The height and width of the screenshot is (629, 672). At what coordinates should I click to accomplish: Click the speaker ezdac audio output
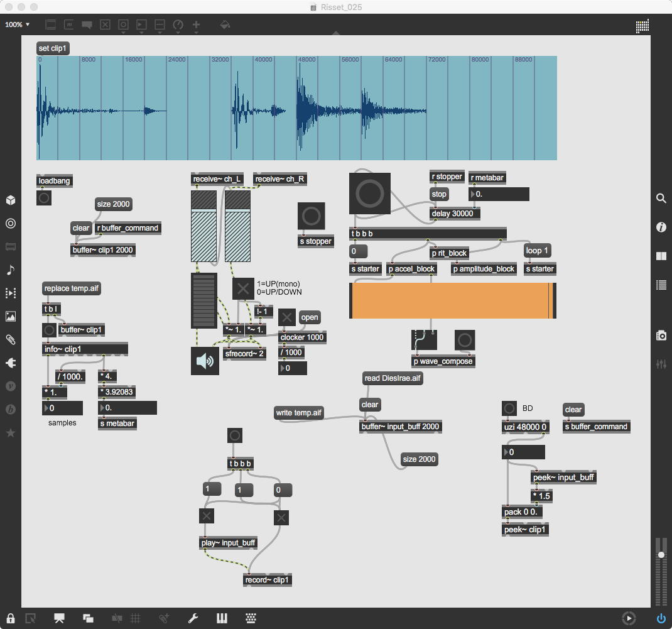[x=205, y=361]
